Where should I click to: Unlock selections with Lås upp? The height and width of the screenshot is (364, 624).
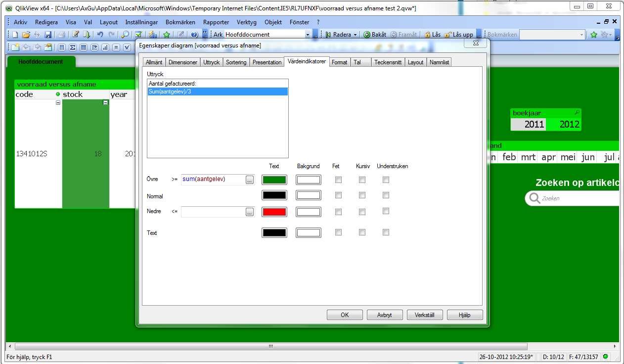tap(458, 35)
